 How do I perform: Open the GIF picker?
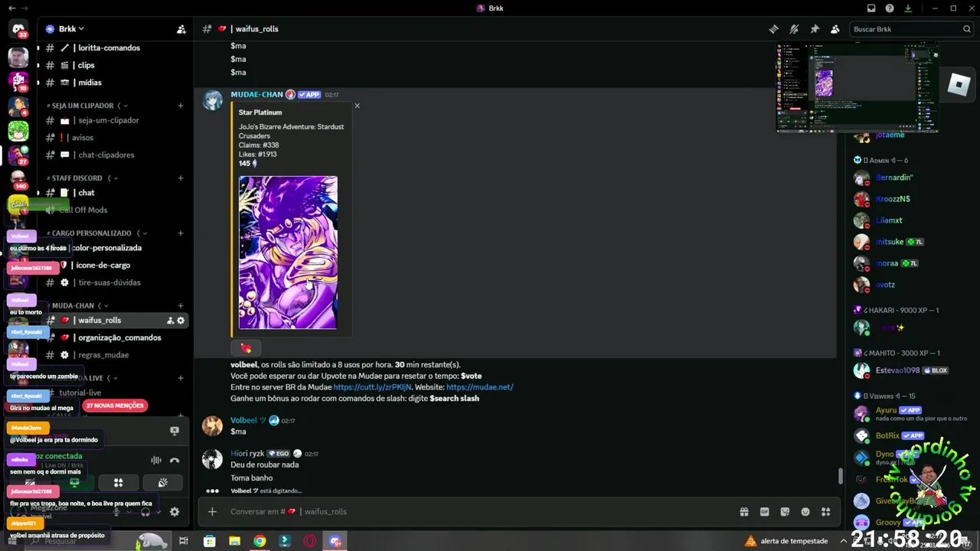coord(764,512)
